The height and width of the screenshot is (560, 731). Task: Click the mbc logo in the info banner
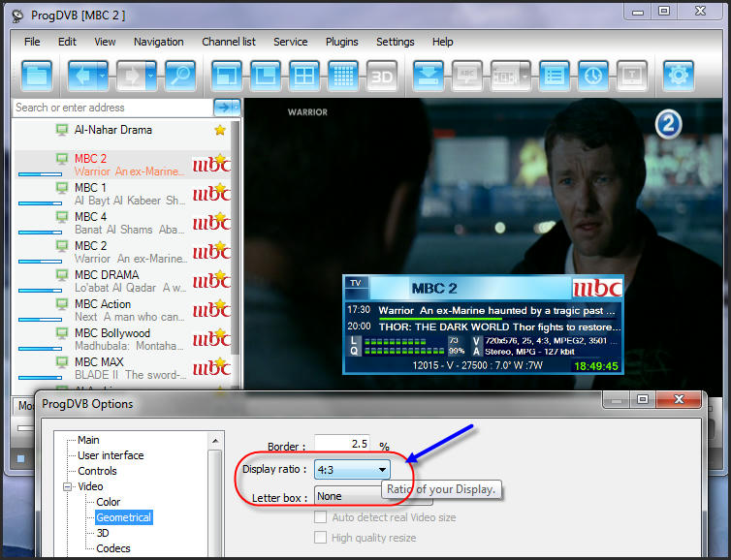[x=597, y=289]
